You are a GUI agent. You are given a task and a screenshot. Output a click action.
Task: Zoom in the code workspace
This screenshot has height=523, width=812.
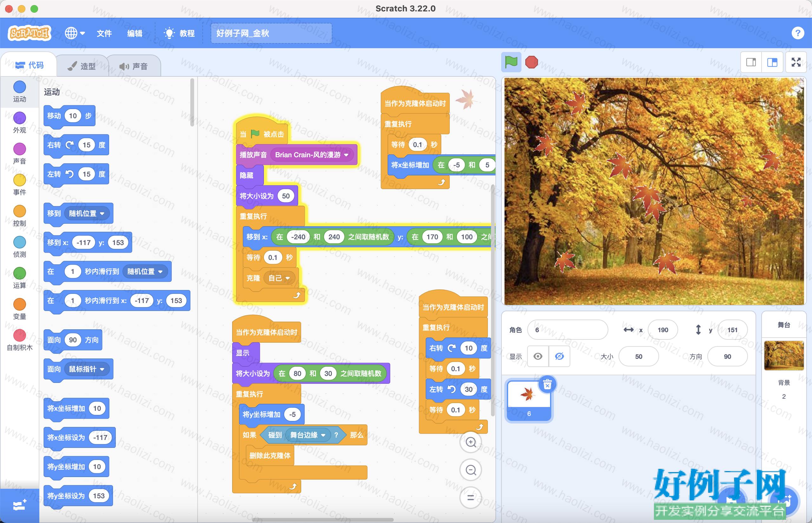pyautogui.click(x=471, y=442)
